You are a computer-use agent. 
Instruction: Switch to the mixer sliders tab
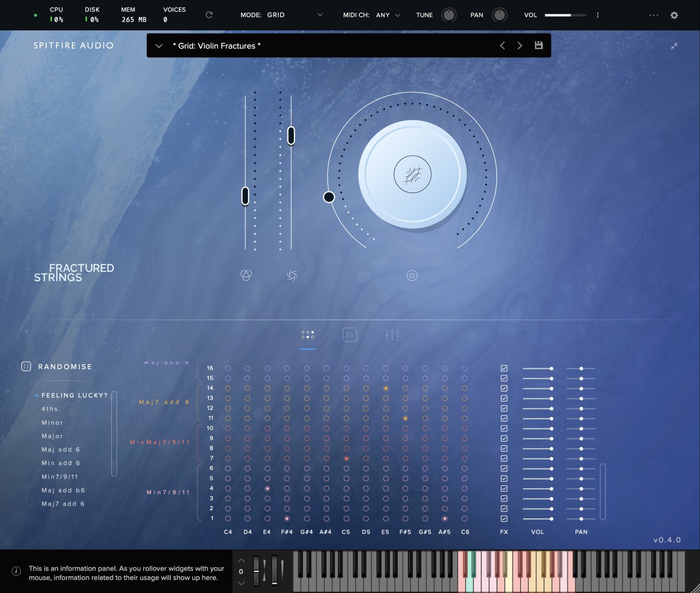[x=392, y=335]
